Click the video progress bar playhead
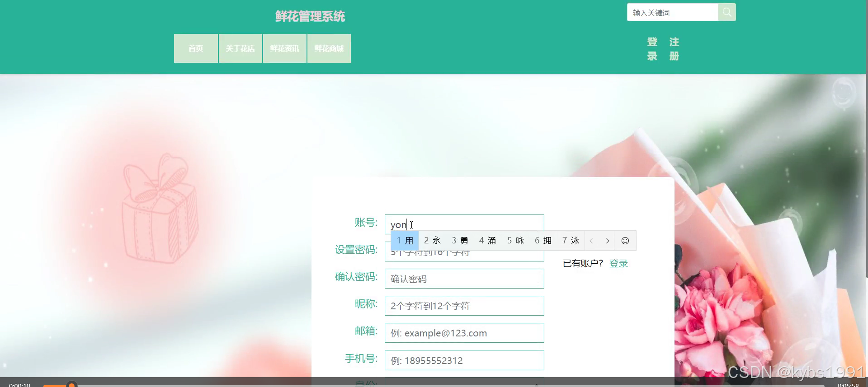Image resolution: width=868 pixels, height=387 pixels. click(x=71, y=385)
